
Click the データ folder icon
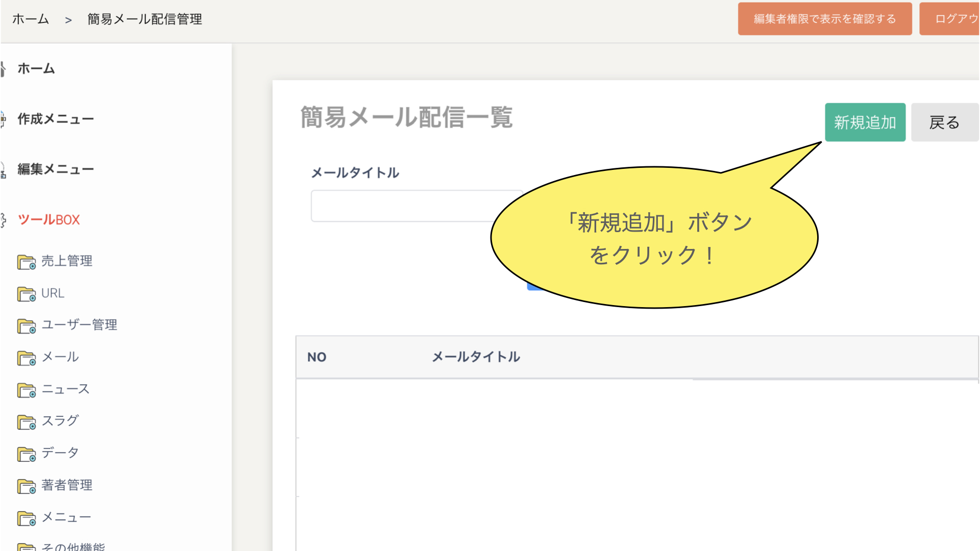(26, 454)
